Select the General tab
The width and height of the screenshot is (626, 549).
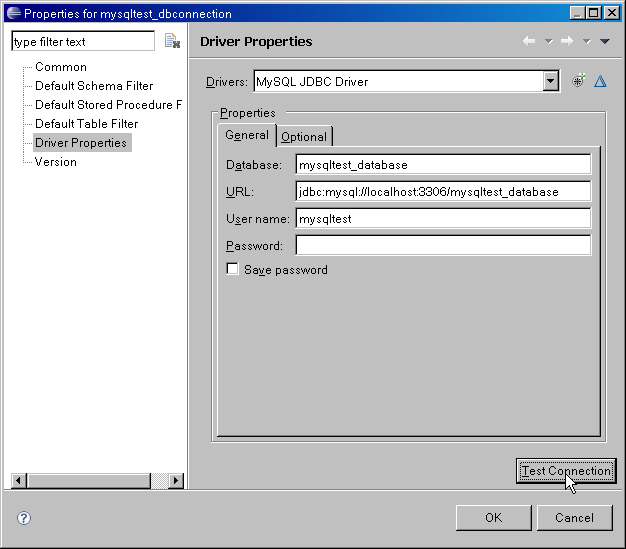click(x=246, y=135)
